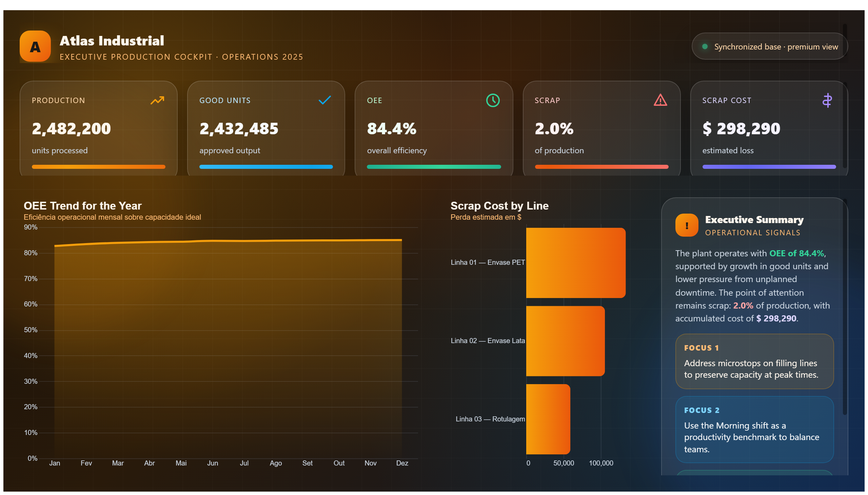Click the Executive Summary exclamation icon
Screen dimensions: 868x495
click(x=687, y=225)
